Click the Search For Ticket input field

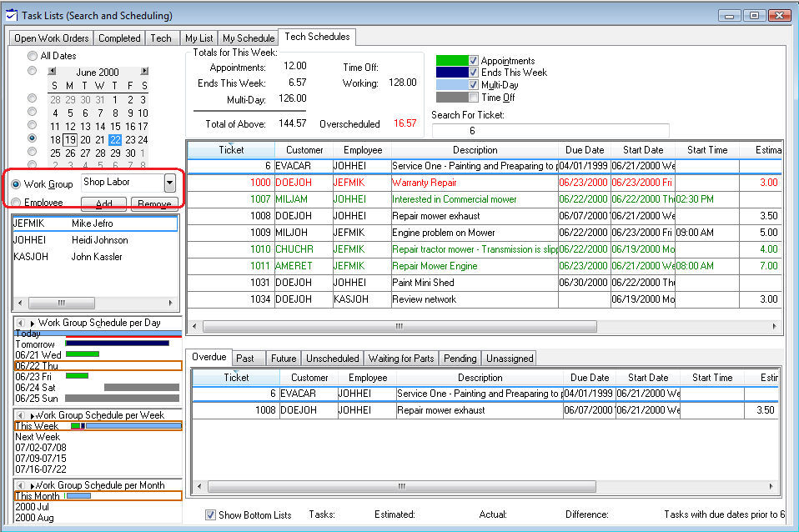pyautogui.click(x=550, y=131)
